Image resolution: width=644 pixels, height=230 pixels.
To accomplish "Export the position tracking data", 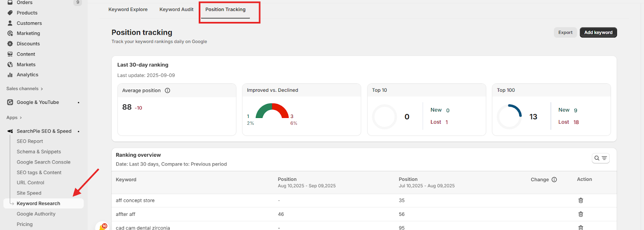I will point(565,33).
